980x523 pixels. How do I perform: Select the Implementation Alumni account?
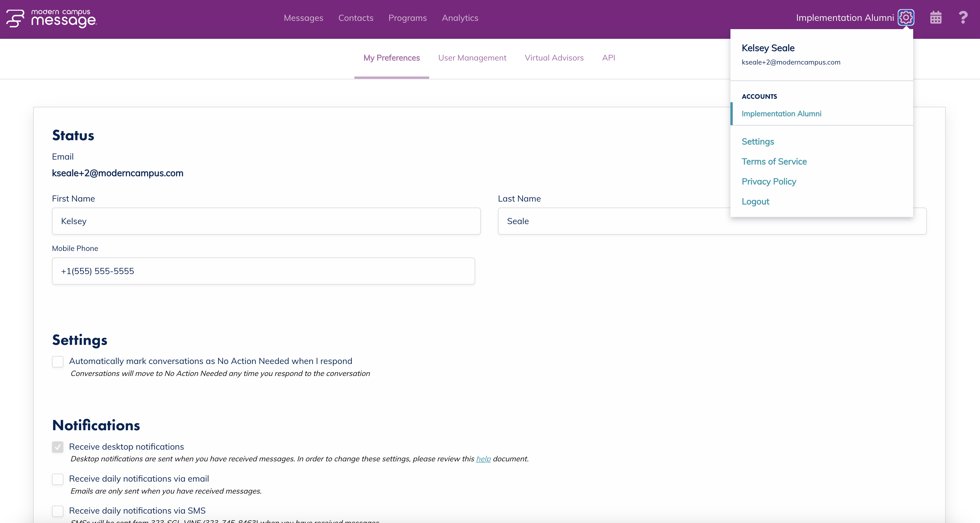point(782,113)
